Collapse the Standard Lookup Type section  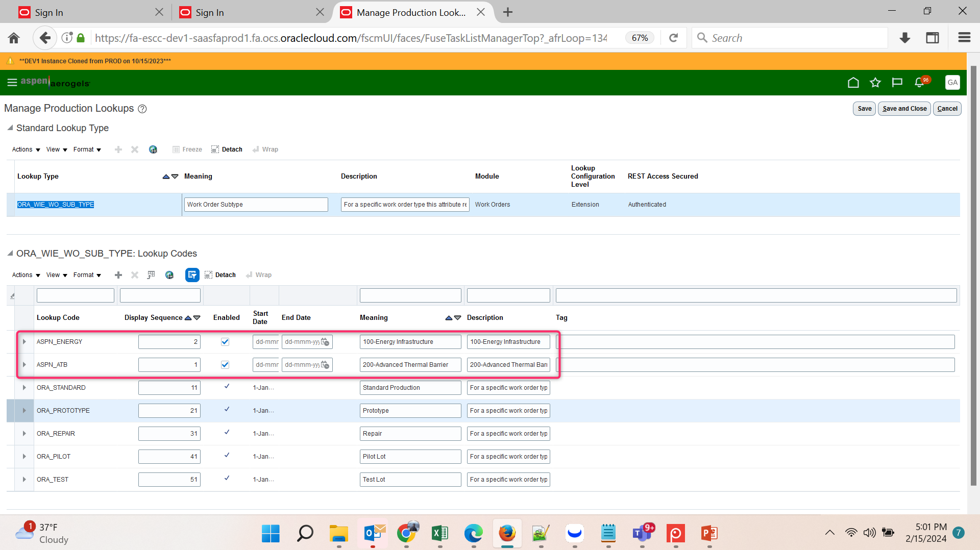click(x=10, y=128)
